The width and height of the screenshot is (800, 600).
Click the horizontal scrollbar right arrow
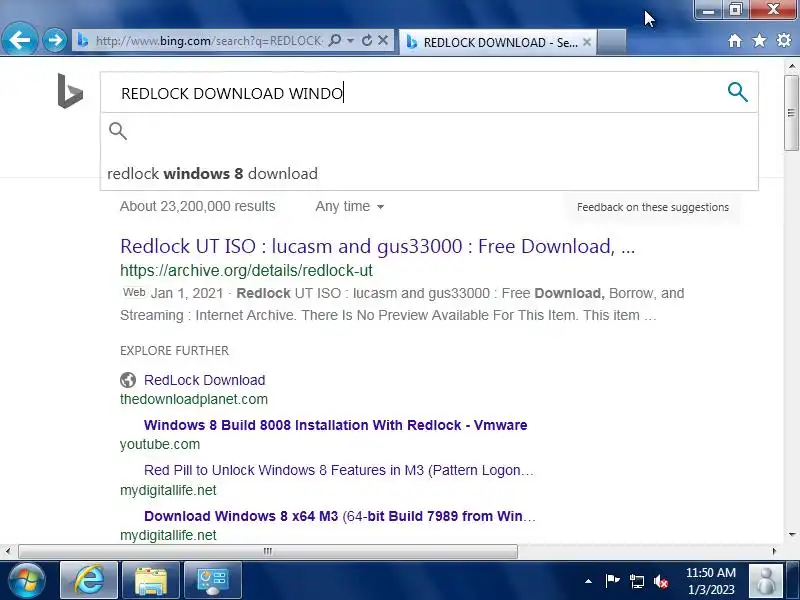[774, 551]
